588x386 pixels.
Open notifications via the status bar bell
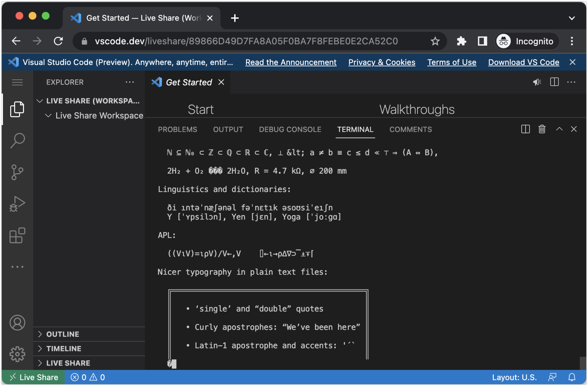(572, 377)
